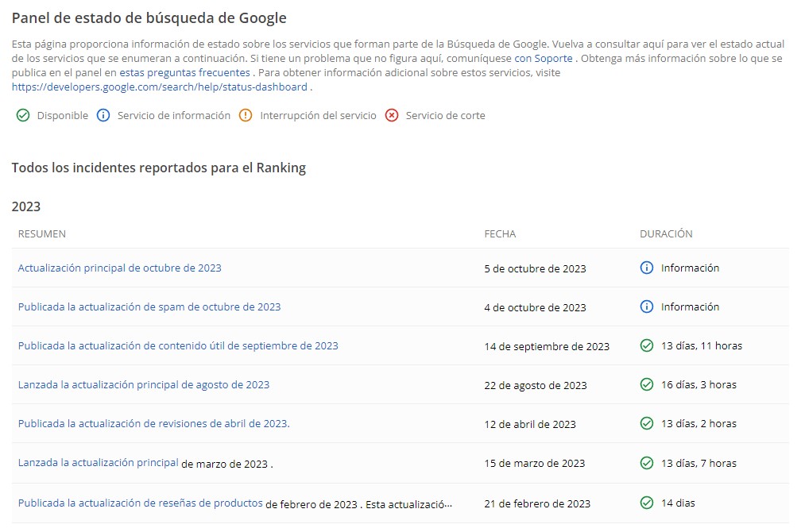
Task: Click the orange Interrupción del servicio icon
Action: (246, 115)
